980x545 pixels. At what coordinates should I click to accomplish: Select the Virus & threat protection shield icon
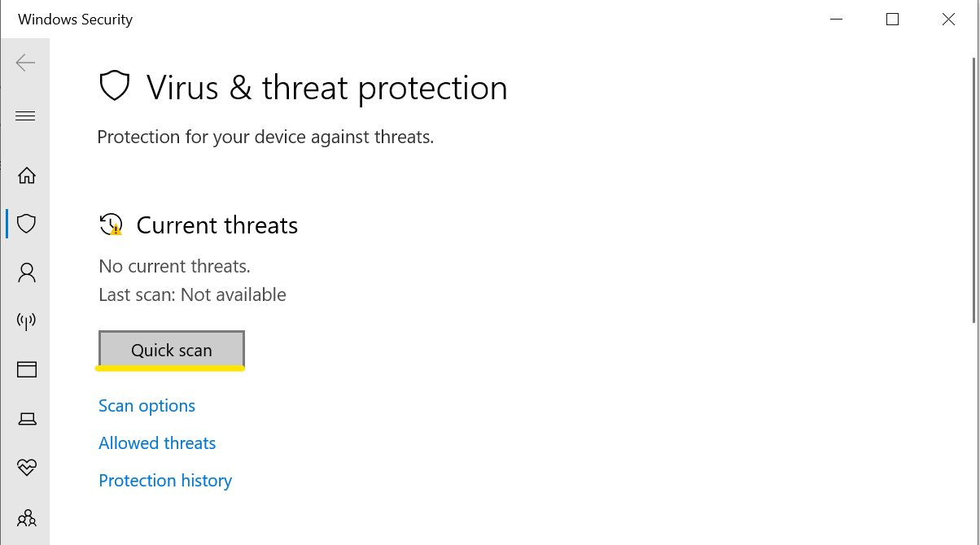(x=25, y=224)
